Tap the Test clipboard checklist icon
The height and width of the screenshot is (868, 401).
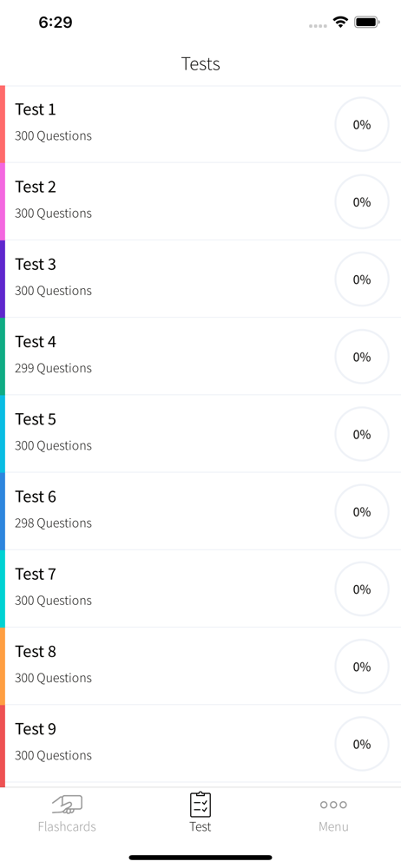pos(200,805)
